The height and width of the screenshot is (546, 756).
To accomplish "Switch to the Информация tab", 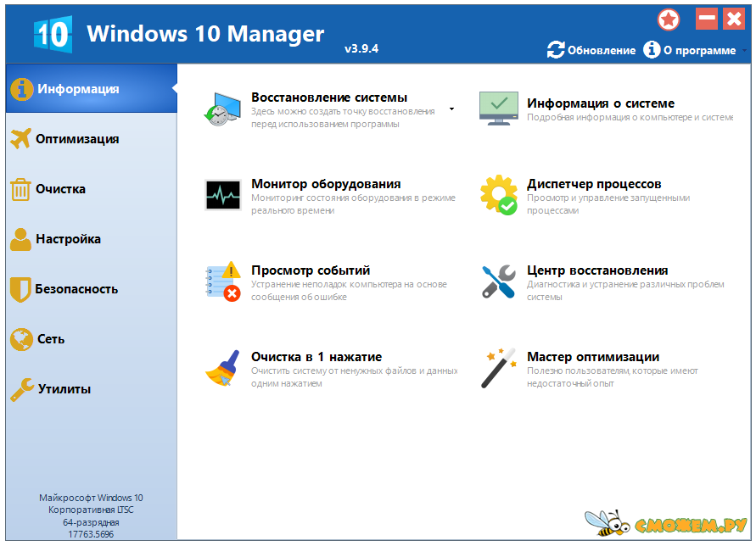I will pos(92,89).
